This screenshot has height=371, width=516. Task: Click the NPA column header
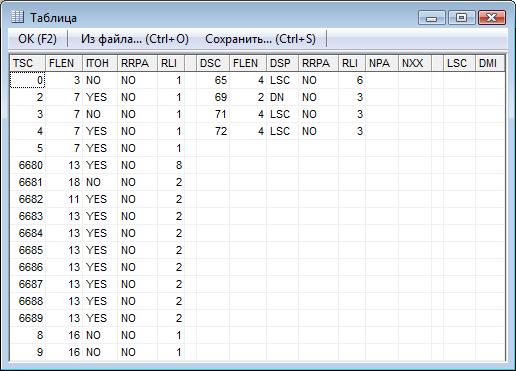click(x=382, y=63)
